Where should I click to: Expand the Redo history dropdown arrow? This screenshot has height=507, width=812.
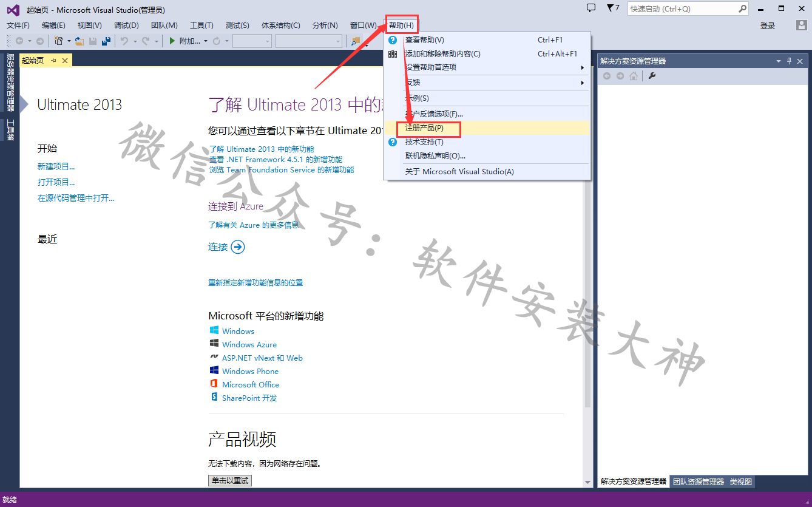(x=156, y=41)
